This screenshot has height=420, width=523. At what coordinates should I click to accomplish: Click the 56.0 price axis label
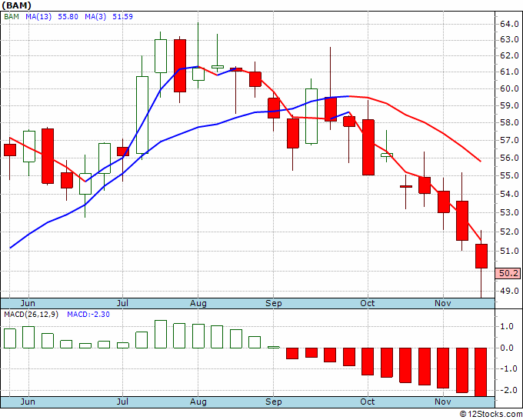(509, 158)
